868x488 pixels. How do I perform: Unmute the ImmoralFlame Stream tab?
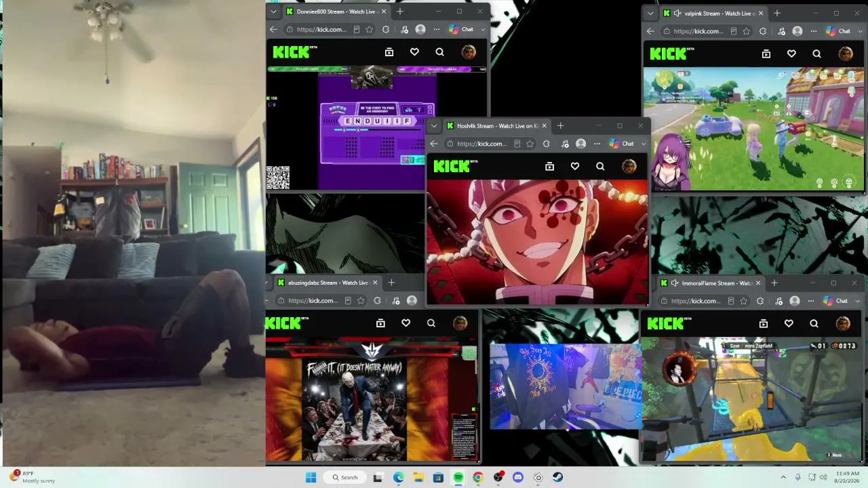[x=675, y=283]
